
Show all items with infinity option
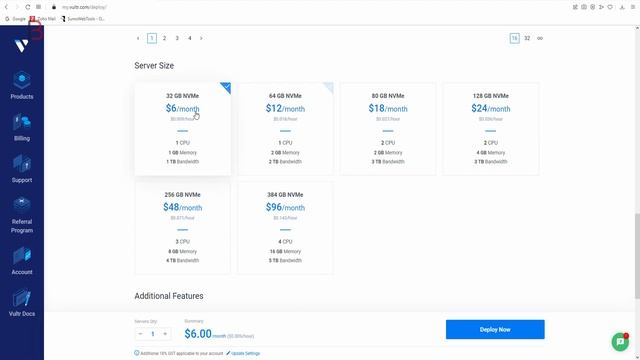540,38
